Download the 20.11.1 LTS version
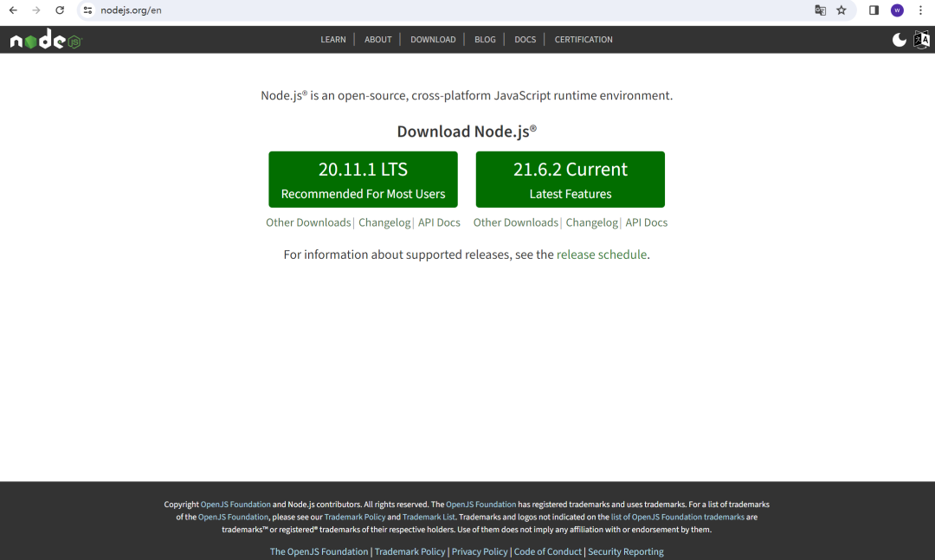Image resolution: width=935 pixels, height=560 pixels. pyautogui.click(x=363, y=179)
